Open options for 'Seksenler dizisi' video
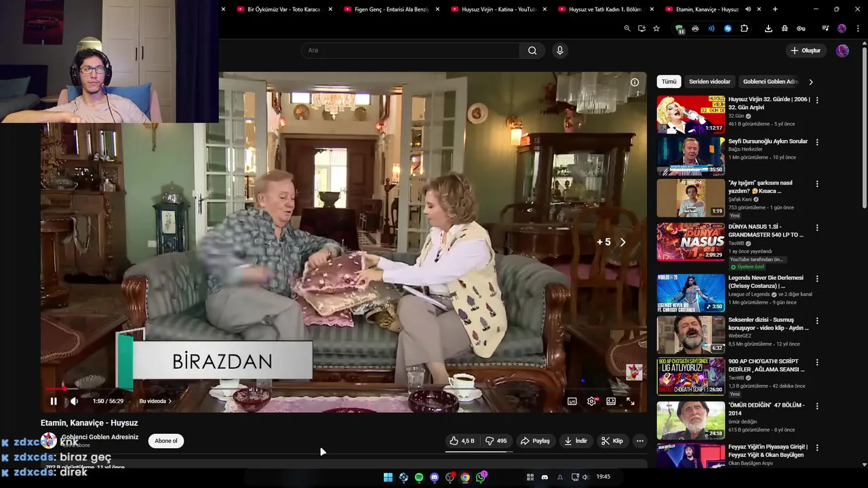The height and width of the screenshot is (488, 868). 816,321
